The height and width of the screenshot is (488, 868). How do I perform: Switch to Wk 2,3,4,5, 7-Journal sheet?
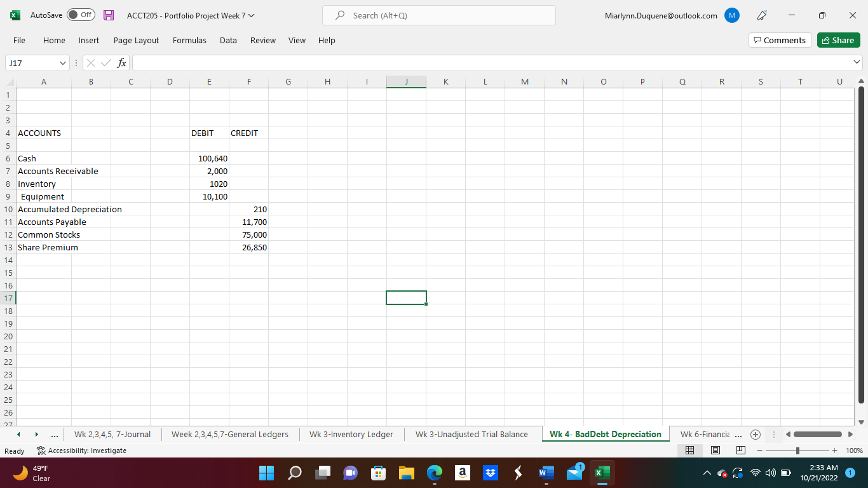(112, 435)
